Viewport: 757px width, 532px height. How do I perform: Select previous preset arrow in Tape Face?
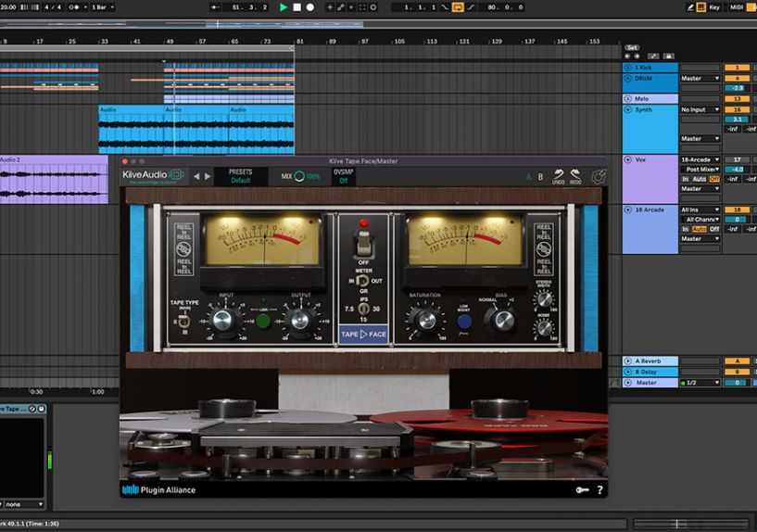196,177
